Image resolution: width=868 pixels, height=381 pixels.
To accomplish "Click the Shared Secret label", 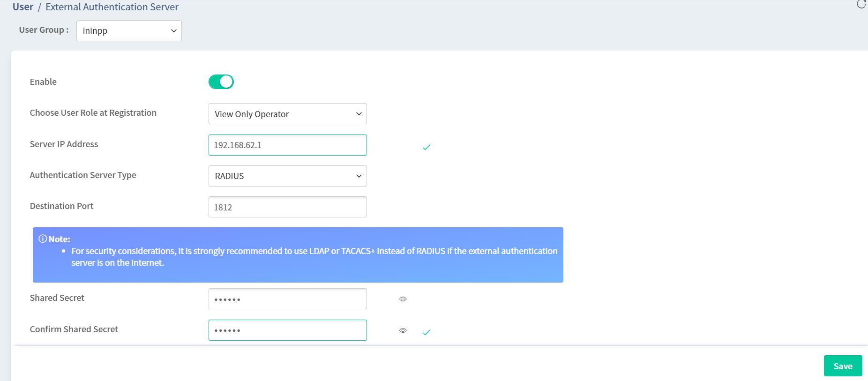I will (x=57, y=298).
